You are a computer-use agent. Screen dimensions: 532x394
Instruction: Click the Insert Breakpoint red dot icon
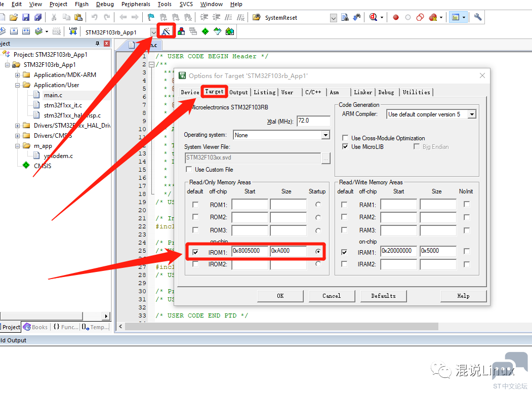[x=396, y=17]
